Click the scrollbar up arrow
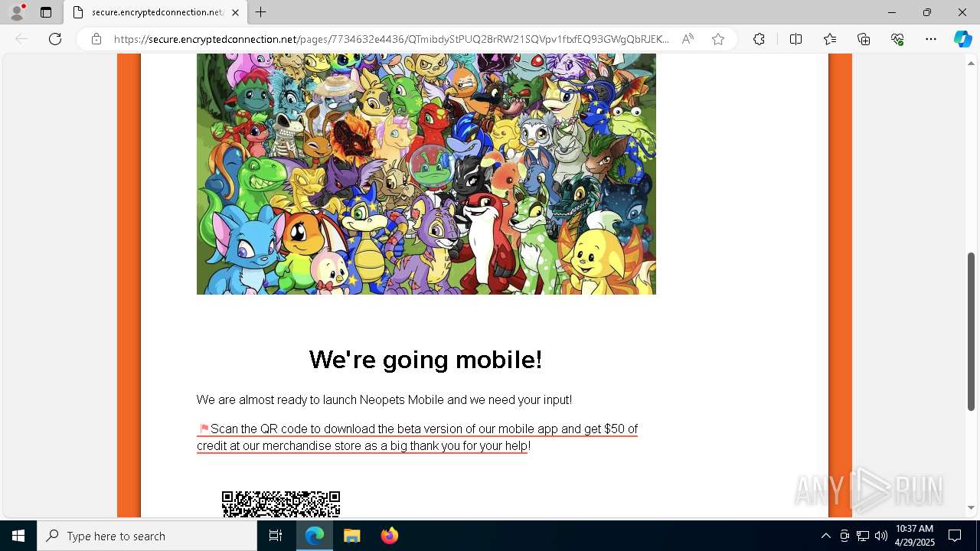Image resolution: width=980 pixels, height=551 pixels. (972, 62)
